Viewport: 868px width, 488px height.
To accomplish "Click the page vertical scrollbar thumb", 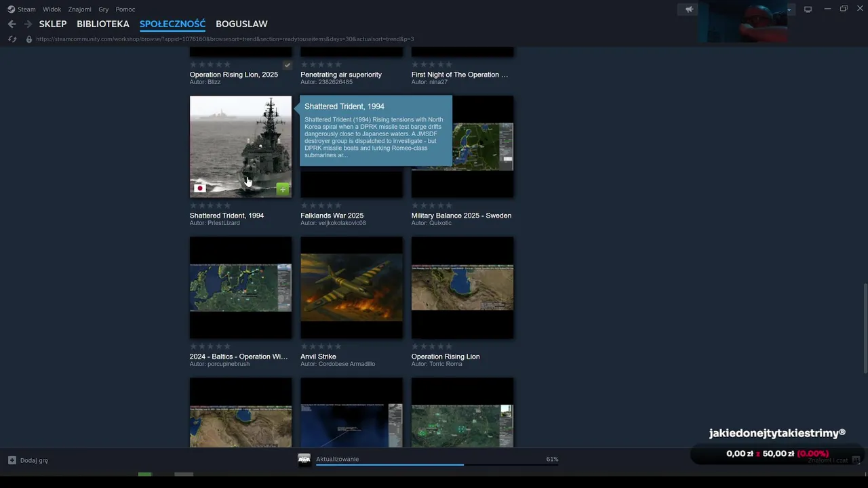I will pyautogui.click(x=865, y=327).
